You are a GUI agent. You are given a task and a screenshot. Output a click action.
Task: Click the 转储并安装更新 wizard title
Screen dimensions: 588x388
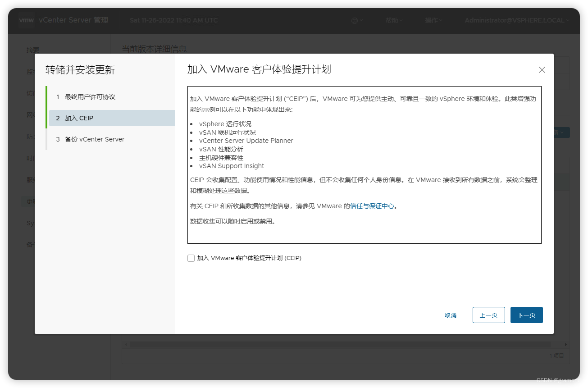[80, 70]
